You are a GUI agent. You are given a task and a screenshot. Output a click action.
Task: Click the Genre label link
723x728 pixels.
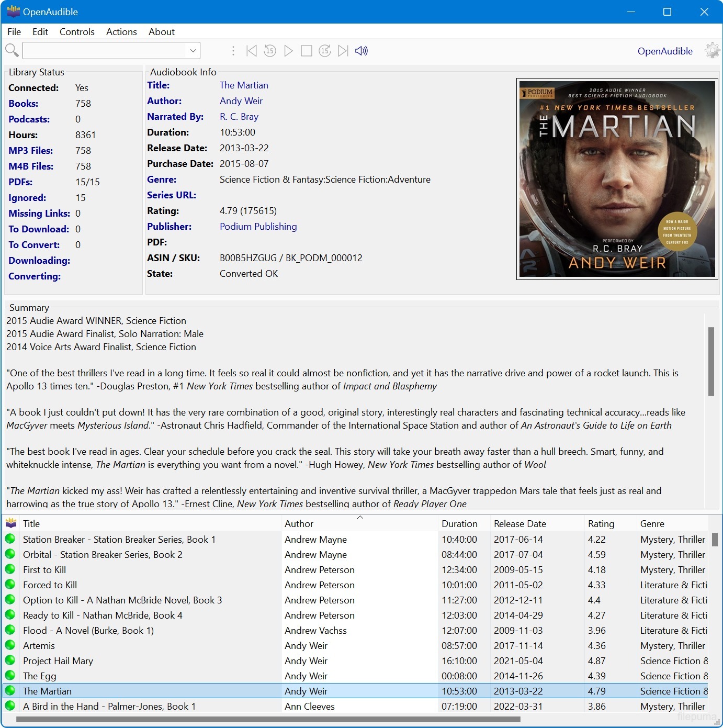162,180
